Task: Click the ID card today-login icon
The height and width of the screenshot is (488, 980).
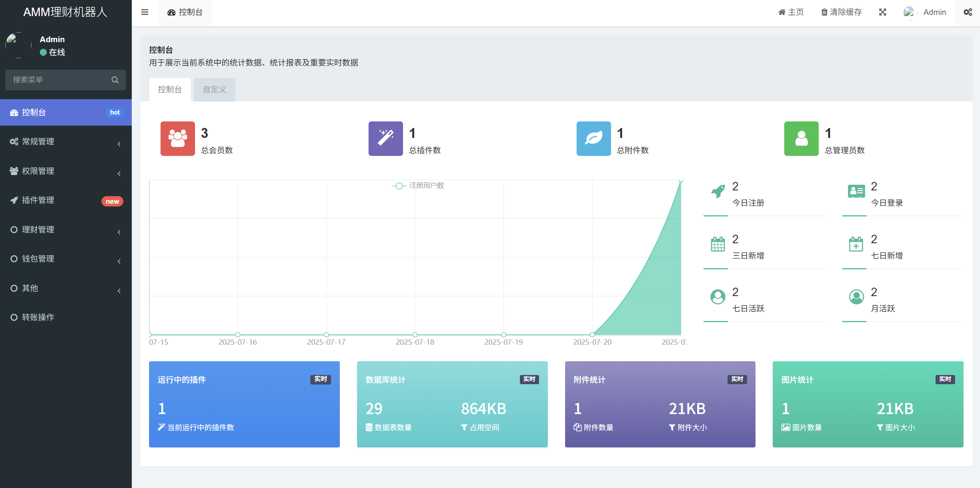Action: pos(856,191)
